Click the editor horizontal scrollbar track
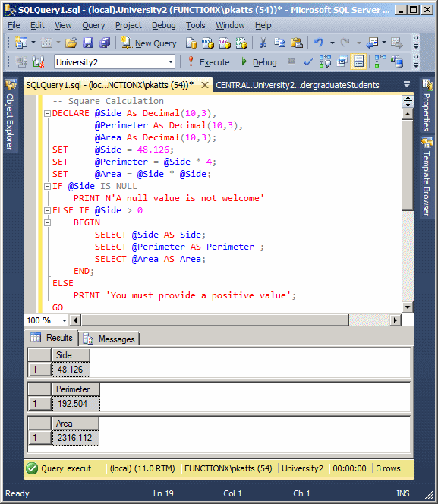This screenshot has width=438, height=504. (x=369, y=320)
